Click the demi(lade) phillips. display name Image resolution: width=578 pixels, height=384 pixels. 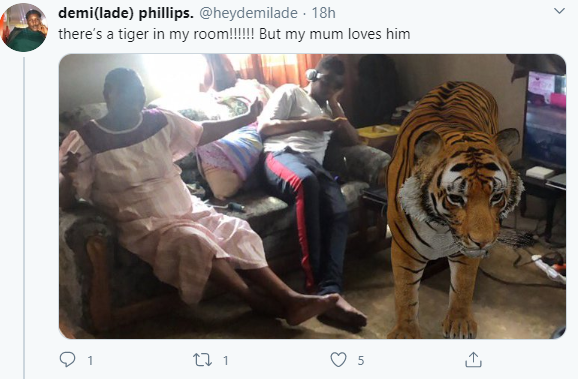pyautogui.click(x=126, y=13)
